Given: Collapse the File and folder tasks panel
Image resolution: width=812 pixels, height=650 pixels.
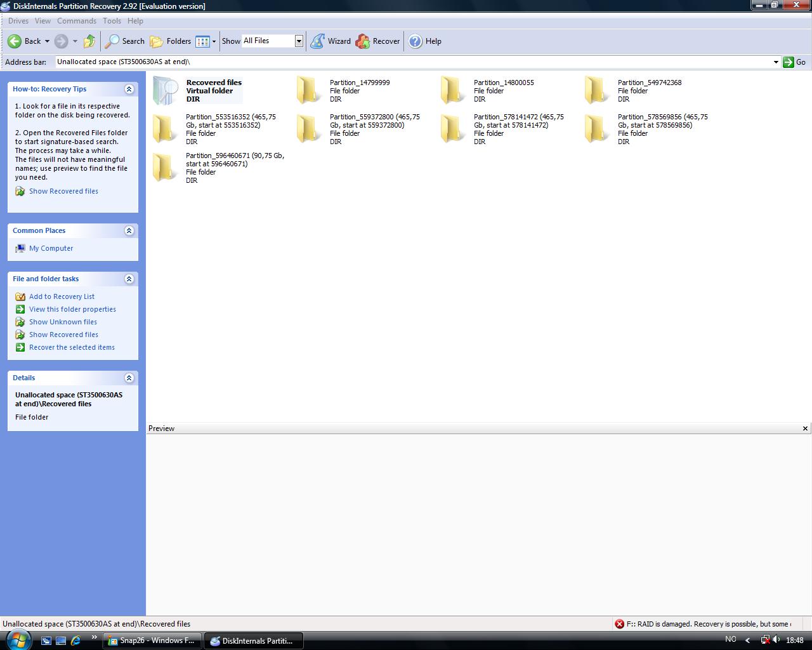Looking at the screenshot, I should pos(129,279).
